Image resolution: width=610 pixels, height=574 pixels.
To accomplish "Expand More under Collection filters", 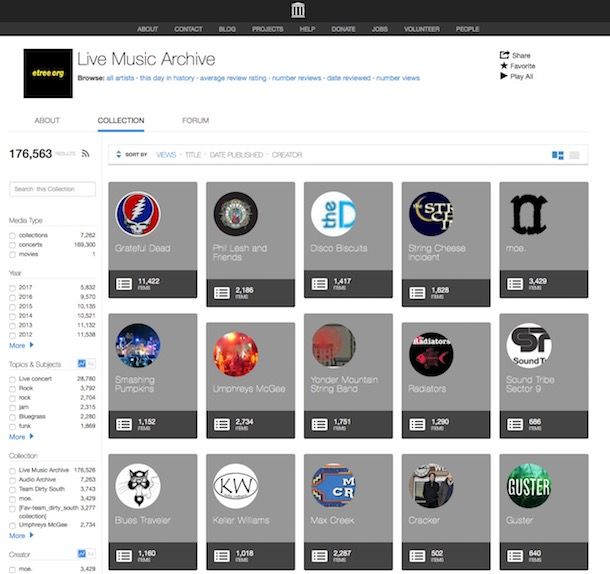I will click(x=21, y=535).
